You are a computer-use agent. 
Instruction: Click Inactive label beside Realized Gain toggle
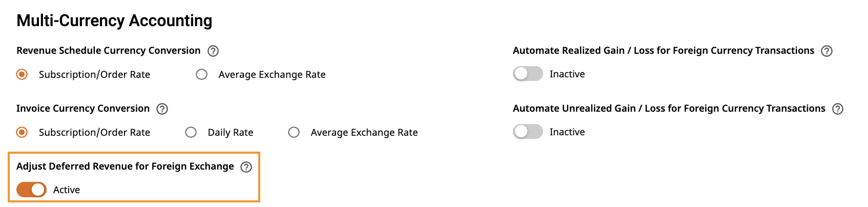[x=567, y=74]
